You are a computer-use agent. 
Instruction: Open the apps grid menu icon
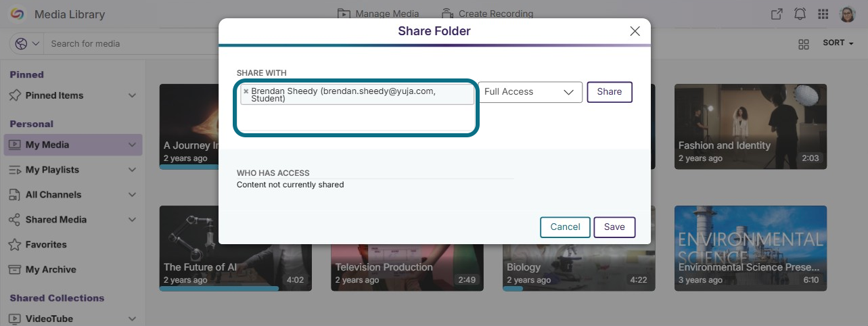tap(823, 14)
